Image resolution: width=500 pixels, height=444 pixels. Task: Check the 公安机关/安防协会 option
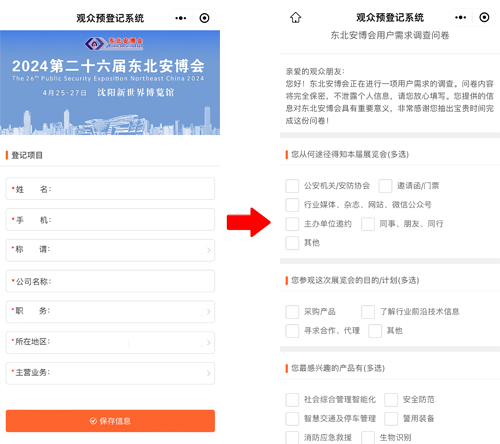(292, 186)
